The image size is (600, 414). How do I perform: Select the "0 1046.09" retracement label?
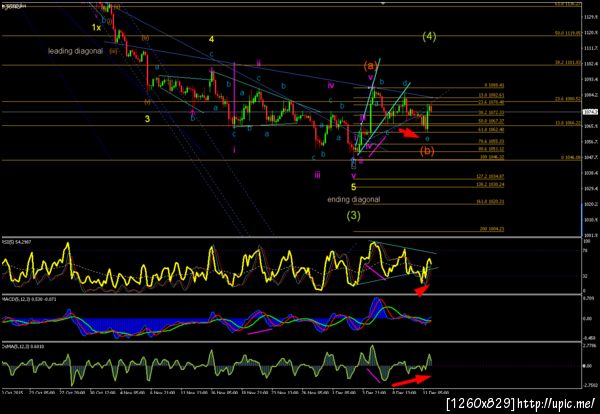click(x=571, y=157)
